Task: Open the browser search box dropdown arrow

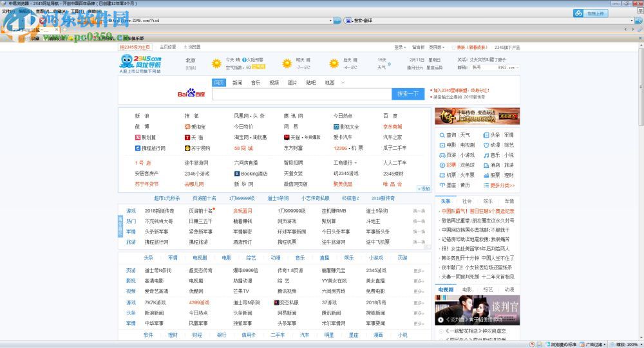Action: coord(632,20)
